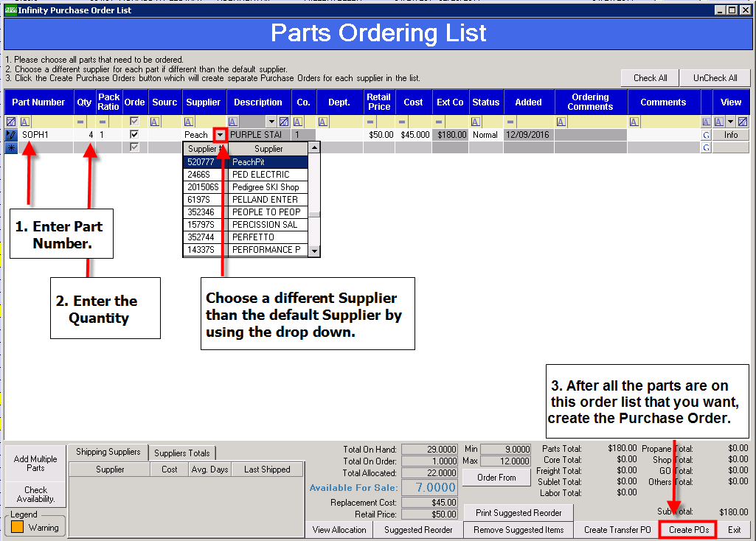The height and width of the screenshot is (541, 756).
Task: Click the Exit button
Action: click(x=735, y=530)
